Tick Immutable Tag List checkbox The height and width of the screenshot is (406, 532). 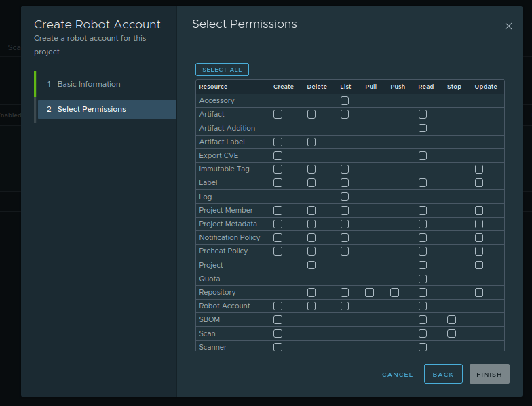point(345,169)
